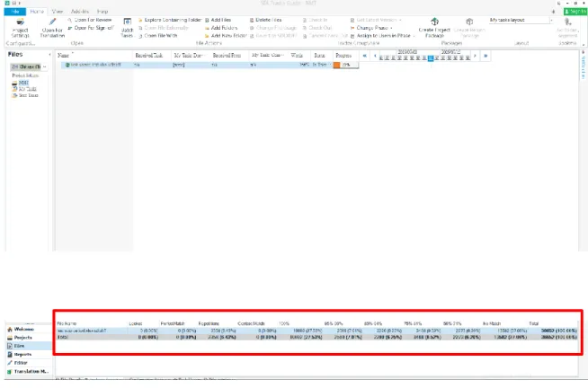Jump to timeline end with the double-right arrow

point(486,56)
